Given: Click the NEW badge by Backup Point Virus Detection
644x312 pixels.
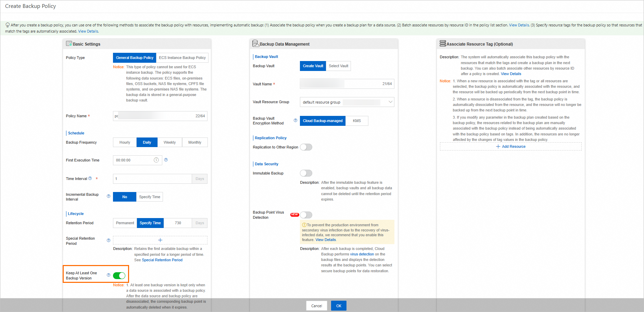Looking at the screenshot, I should pyautogui.click(x=294, y=215).
